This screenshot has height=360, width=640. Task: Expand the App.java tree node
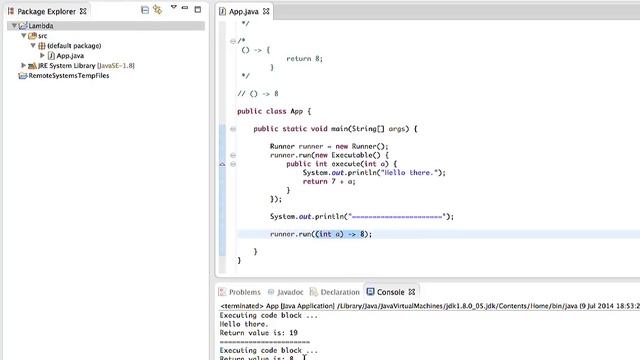pyautogui.click(x=42, y=55)
